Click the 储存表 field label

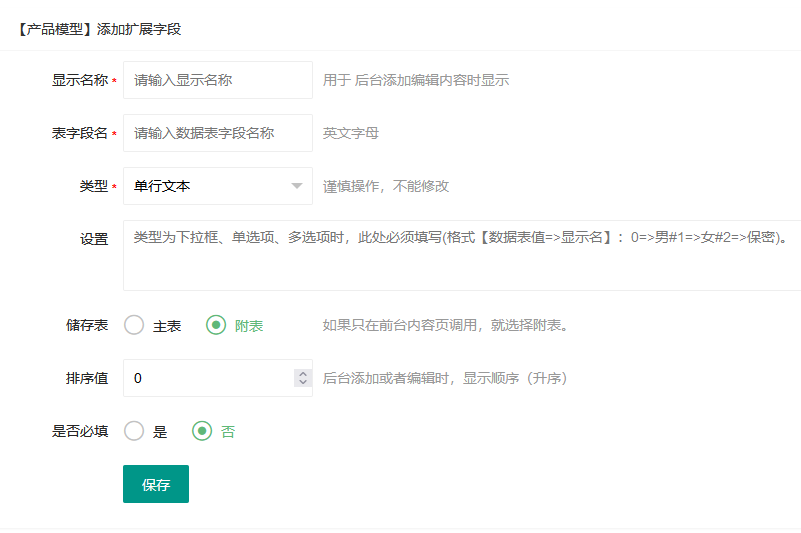87,325
